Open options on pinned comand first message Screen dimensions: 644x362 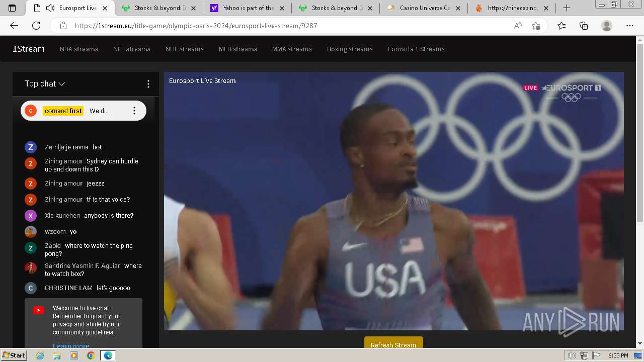[134, 111]
